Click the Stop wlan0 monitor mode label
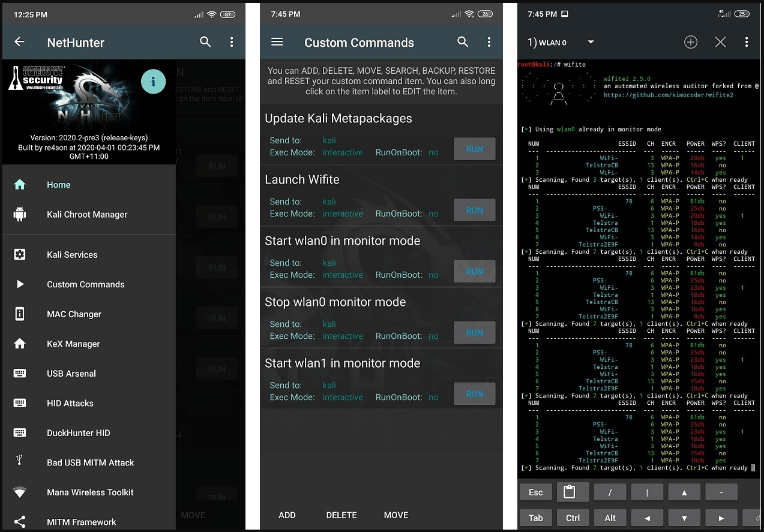This screenshot has width=764, height=532. click(335, 302)
